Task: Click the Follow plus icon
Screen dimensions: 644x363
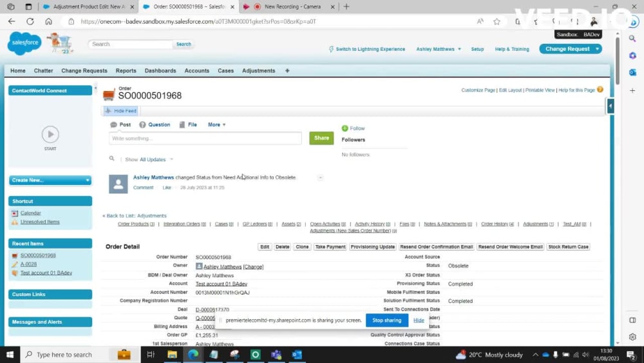Action: 345,128
